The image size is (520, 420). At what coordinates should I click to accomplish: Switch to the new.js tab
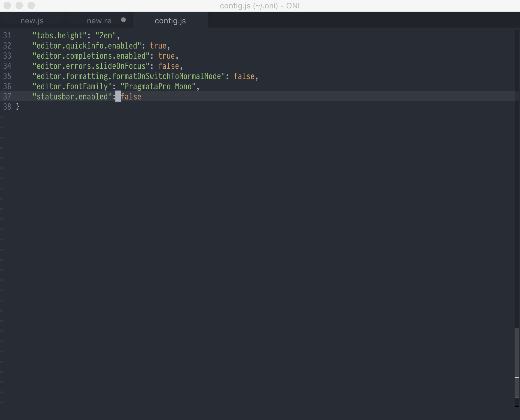(32, 20)
